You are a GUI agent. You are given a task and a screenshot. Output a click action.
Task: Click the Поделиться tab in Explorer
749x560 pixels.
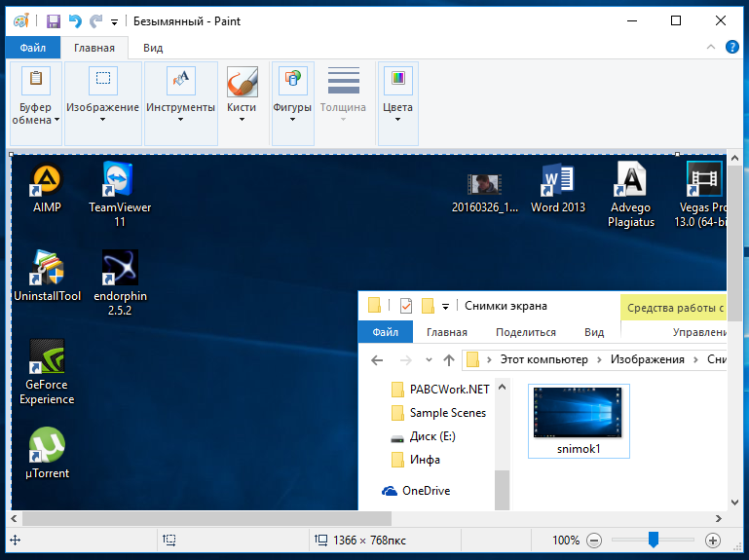tap(525, 332)
